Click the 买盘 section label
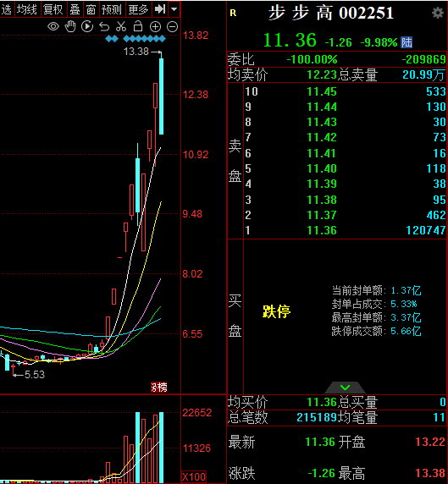Viewport: 448px width, 484px height. click(235, 316)
